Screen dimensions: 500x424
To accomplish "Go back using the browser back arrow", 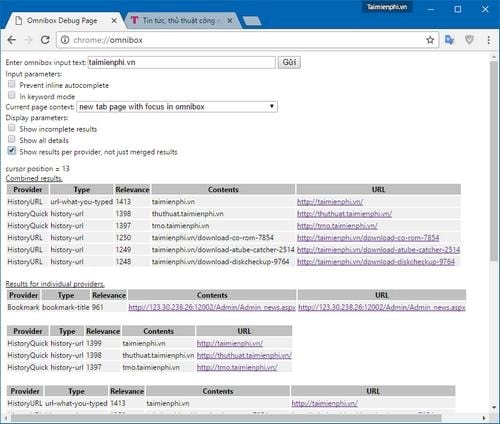I will [x=12, y=40].
